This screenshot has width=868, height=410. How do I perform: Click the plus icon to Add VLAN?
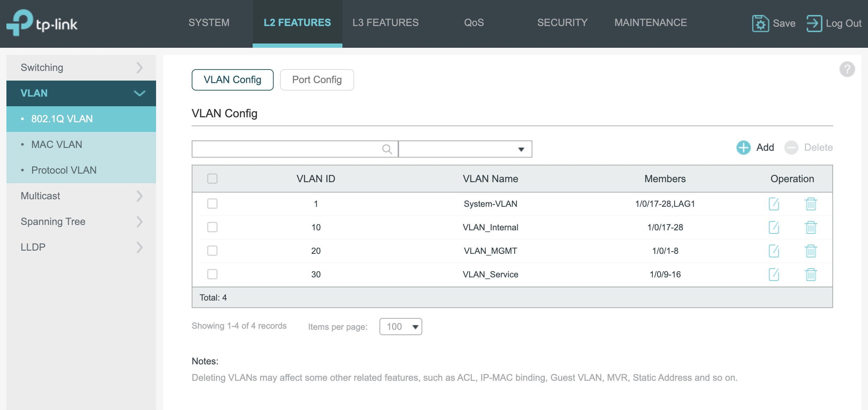pos(743,148)
